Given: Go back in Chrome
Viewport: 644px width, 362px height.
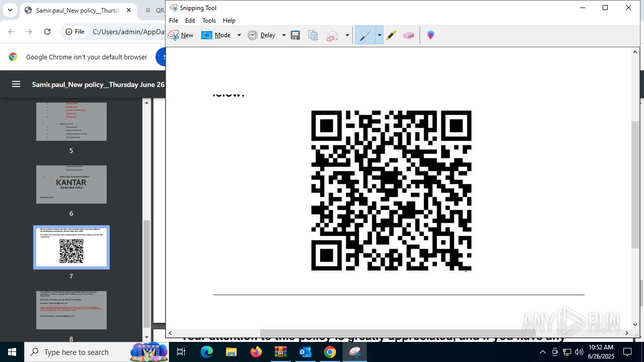Looking at the screenshot, I should (11, 32).
